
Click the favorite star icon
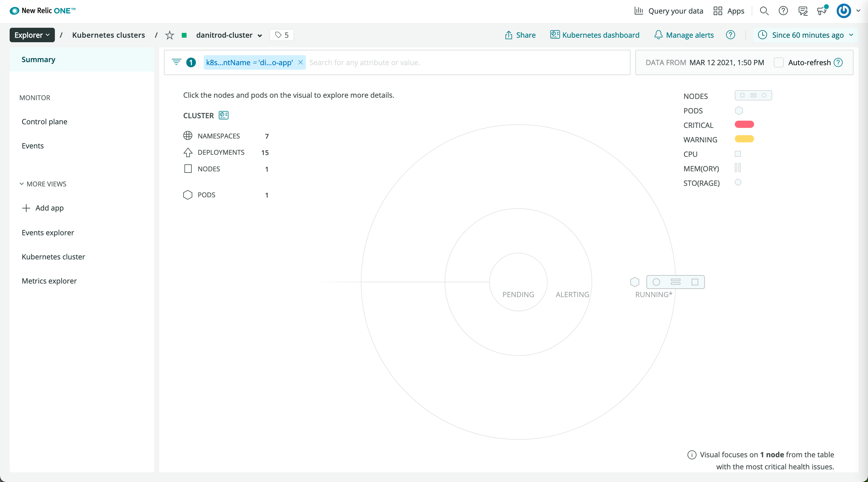(169, 35)
